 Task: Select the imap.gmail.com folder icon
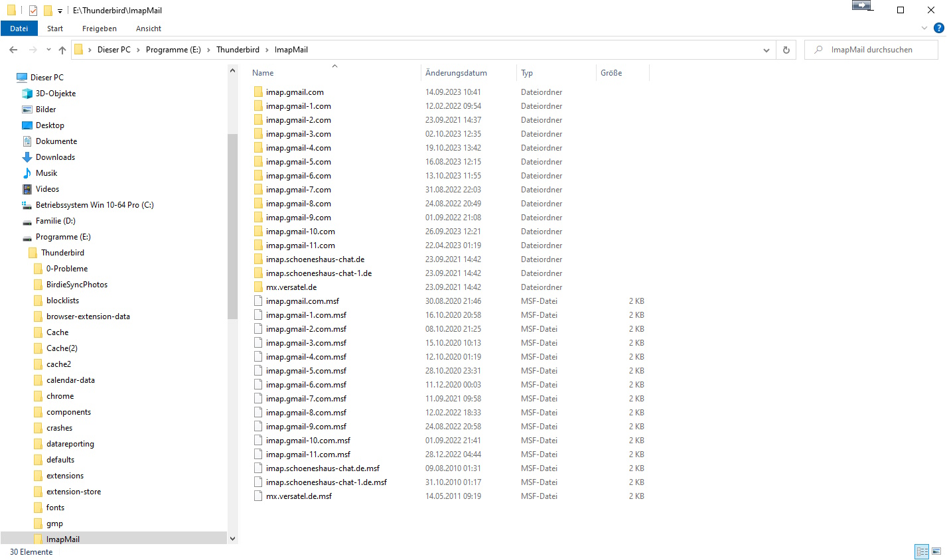[258, 92]
